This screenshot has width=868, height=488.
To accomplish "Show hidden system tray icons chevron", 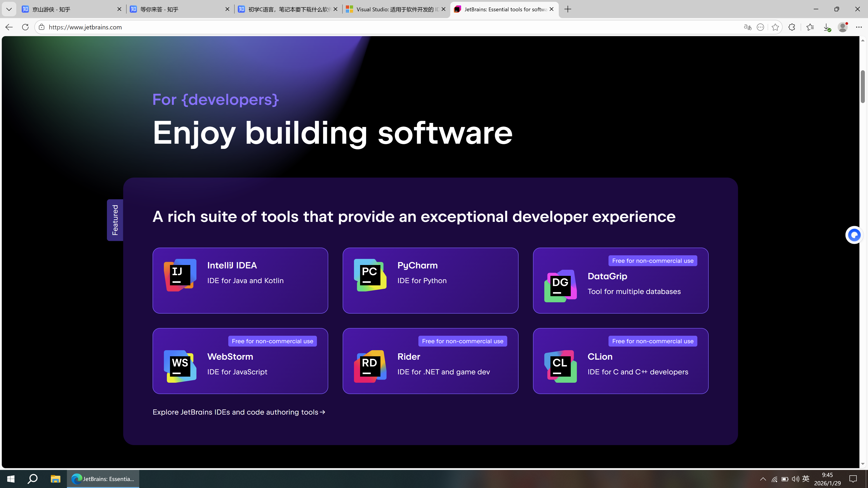I will point(763,479).
